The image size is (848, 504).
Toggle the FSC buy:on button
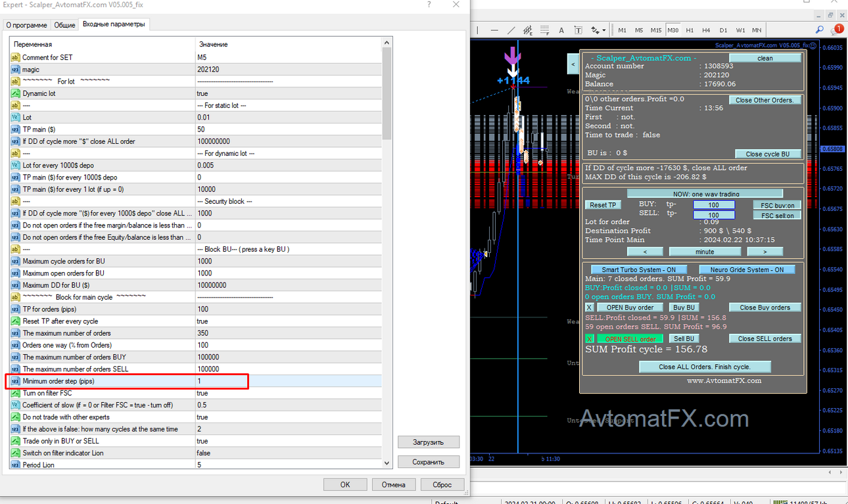[x=777, y=205]
